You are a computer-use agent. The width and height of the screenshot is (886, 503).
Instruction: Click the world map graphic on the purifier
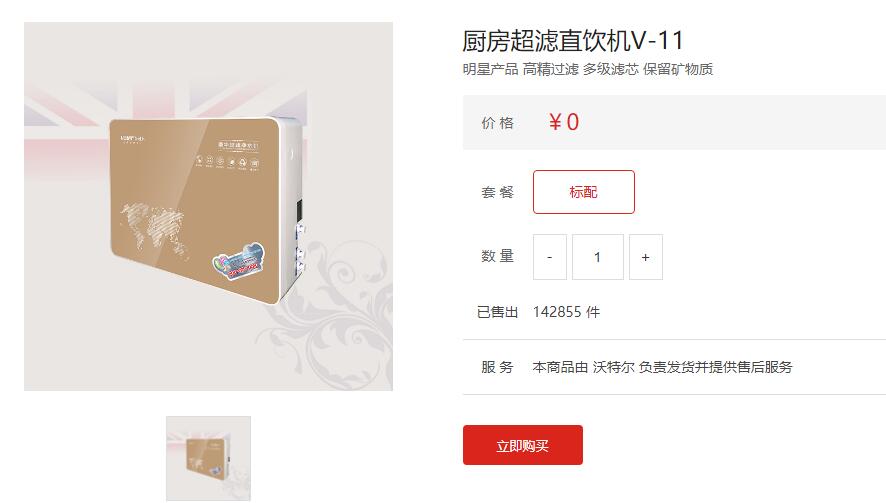pyautogui.click(x=153, y=229)
